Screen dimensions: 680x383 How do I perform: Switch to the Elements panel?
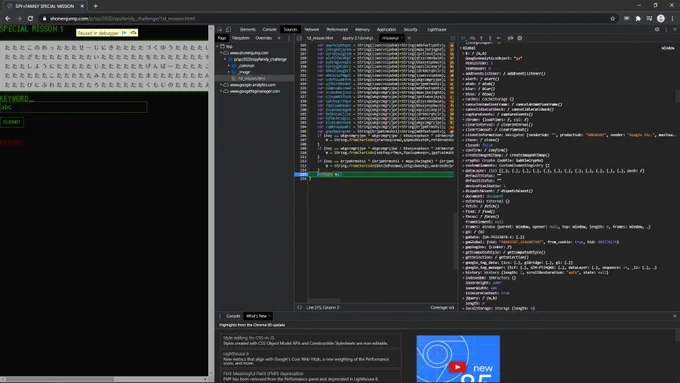point(248,29)
